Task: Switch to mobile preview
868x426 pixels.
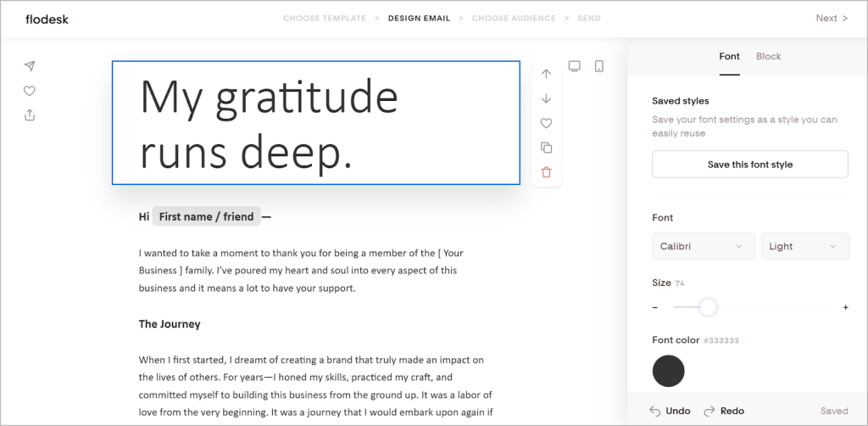Action: tap(598, 66)
